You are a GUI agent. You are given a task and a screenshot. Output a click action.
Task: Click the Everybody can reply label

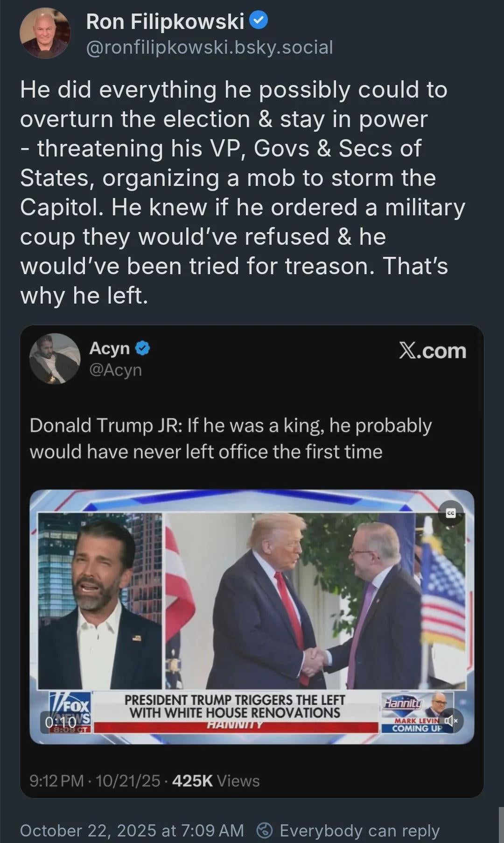point(359,830)
